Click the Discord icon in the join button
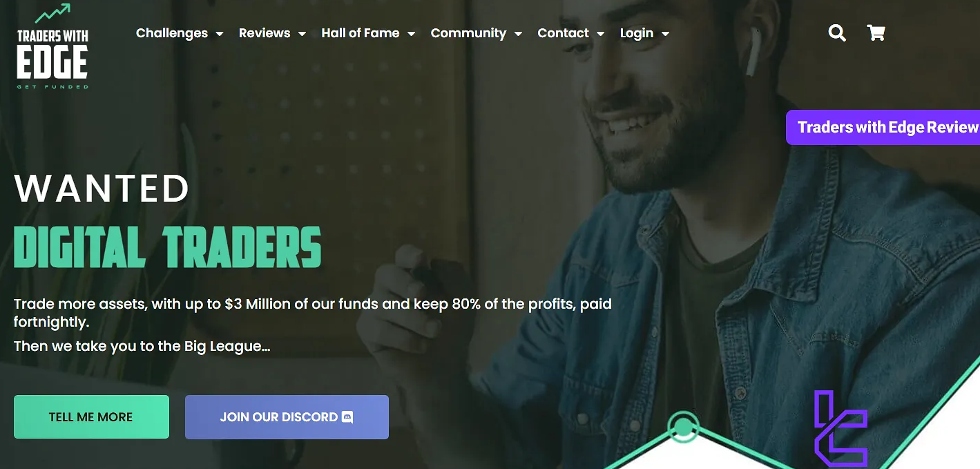This screenshot has height=469, width=980. point(347,417)
